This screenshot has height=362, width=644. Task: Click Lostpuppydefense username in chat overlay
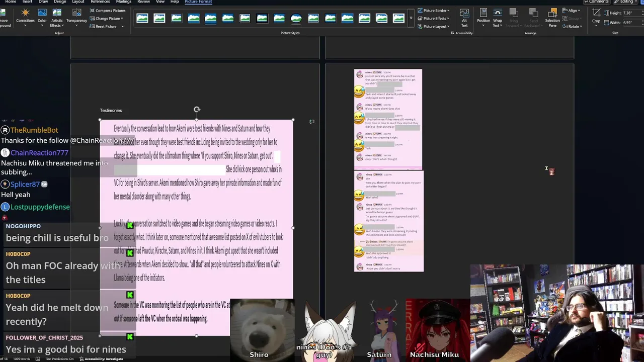point(40,207)
